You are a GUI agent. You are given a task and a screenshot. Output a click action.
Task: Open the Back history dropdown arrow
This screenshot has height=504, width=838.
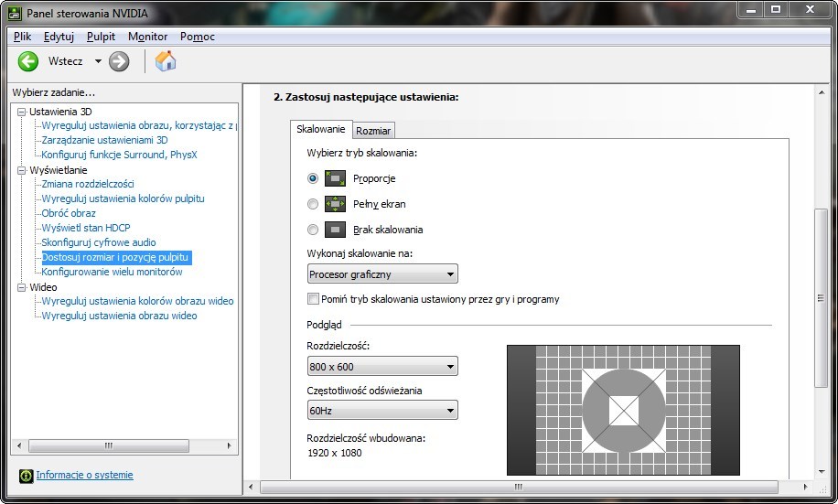(98, 61)
